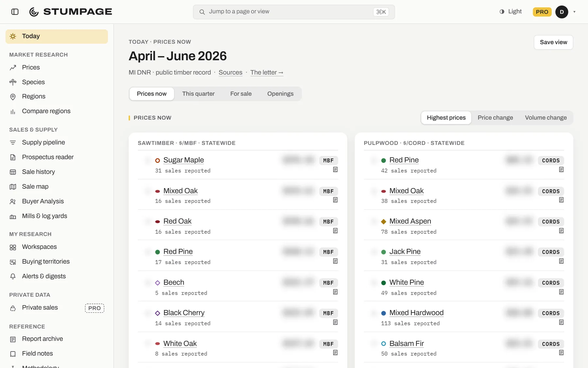Open the Sources link
This screenshot has height=368, width=588.
point(230,73)
